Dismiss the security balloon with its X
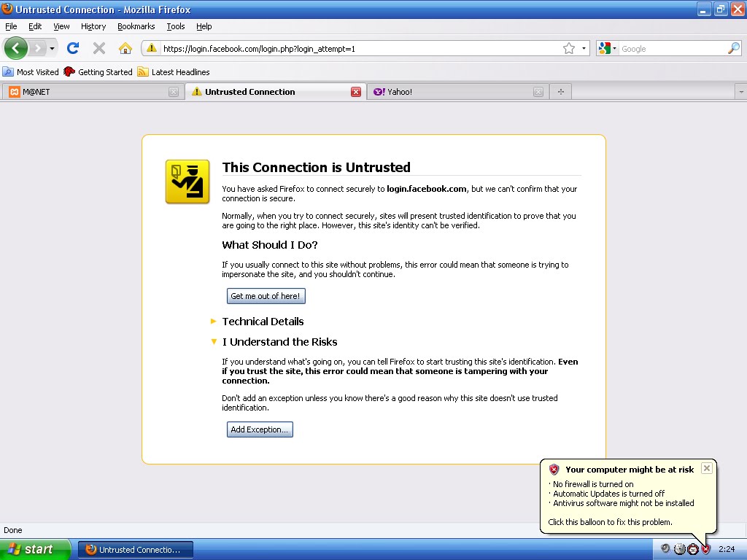Screen dimensions: 747x560 coord(706,468)
